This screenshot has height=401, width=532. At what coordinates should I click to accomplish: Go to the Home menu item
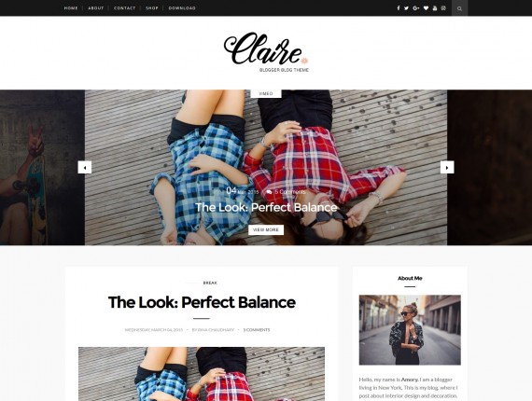click(x=71, y=8)
